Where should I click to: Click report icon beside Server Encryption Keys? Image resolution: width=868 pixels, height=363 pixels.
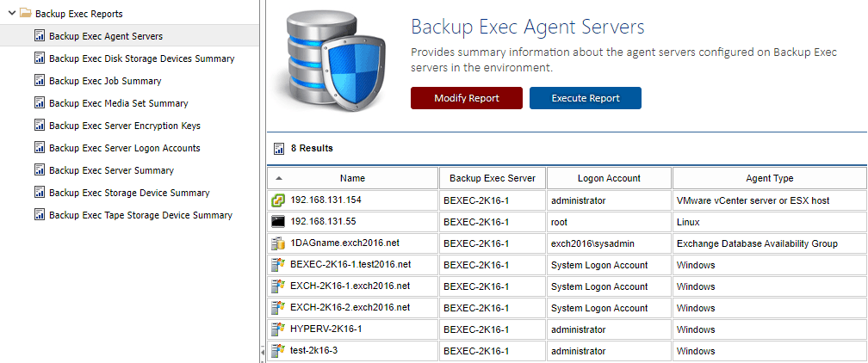40,126
